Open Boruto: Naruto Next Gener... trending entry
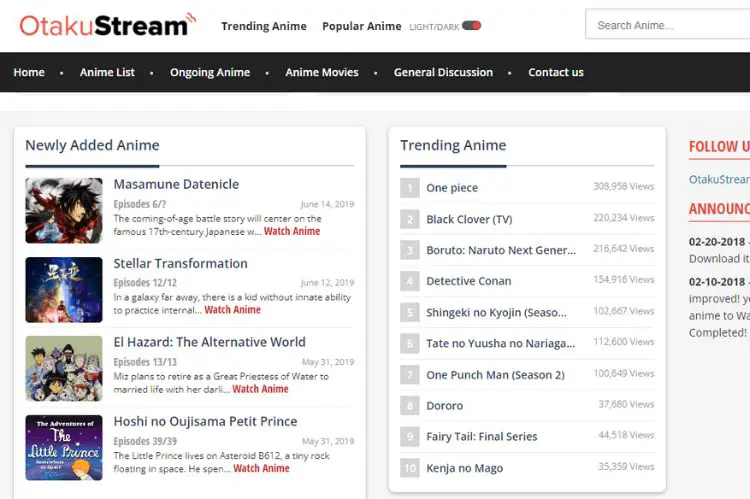 (501, 250)
